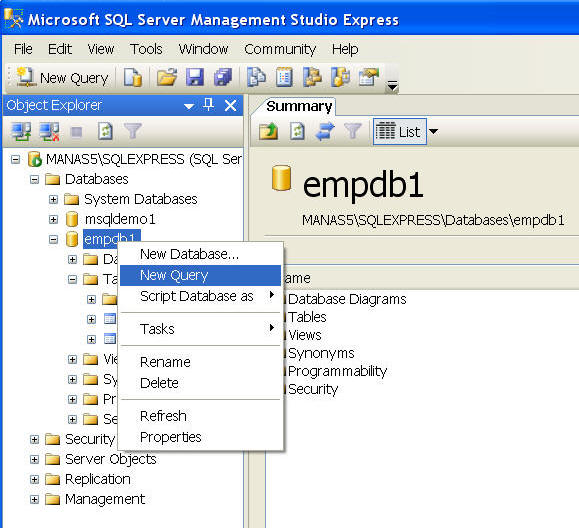Screen dimensions: 579x528
Task: Expand the msqldemo1 database node
Action: point(54,219)
